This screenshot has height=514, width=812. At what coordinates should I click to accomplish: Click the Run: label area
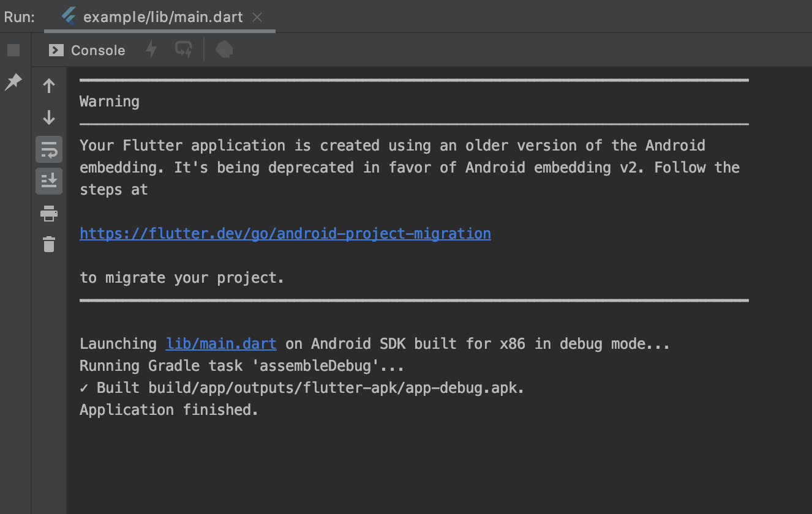19,17
